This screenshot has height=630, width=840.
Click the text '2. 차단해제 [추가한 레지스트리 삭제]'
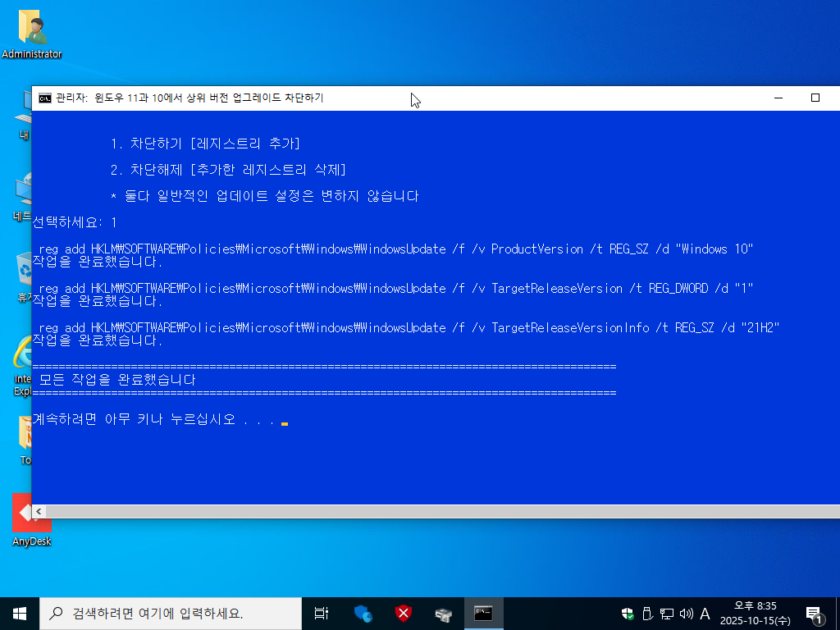pos(228,170)
